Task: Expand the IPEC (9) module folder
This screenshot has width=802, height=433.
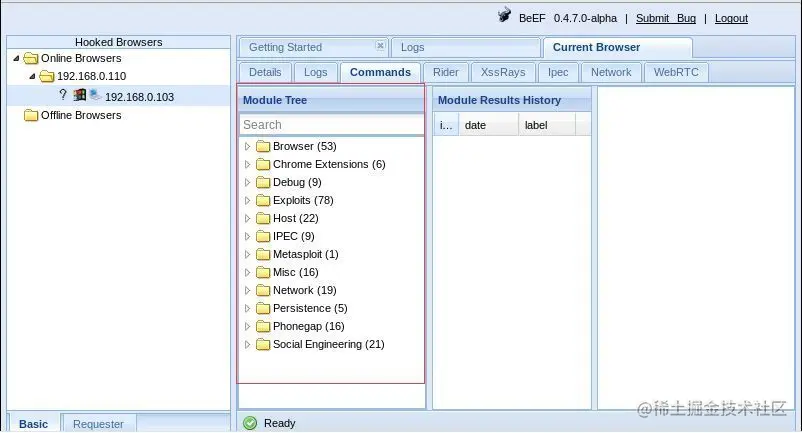Action: pyautogui.click(x=248, y=237)
